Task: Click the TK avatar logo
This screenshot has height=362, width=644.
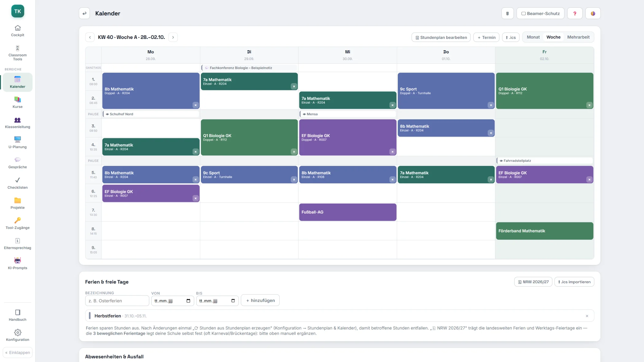Action: coord(17,11)
